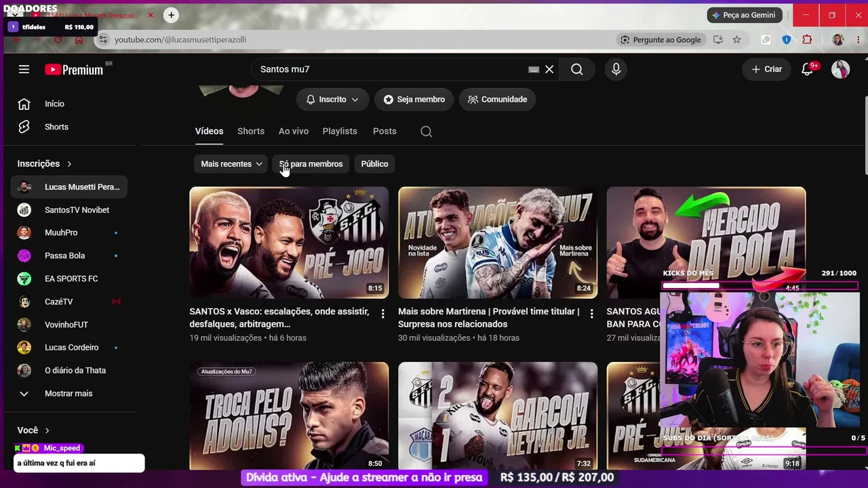Play the Pré-Jogo Santos Vasco thumbnail
Image resolution: width=868 pixels, height=488 pixels.
tap(289, 243)
